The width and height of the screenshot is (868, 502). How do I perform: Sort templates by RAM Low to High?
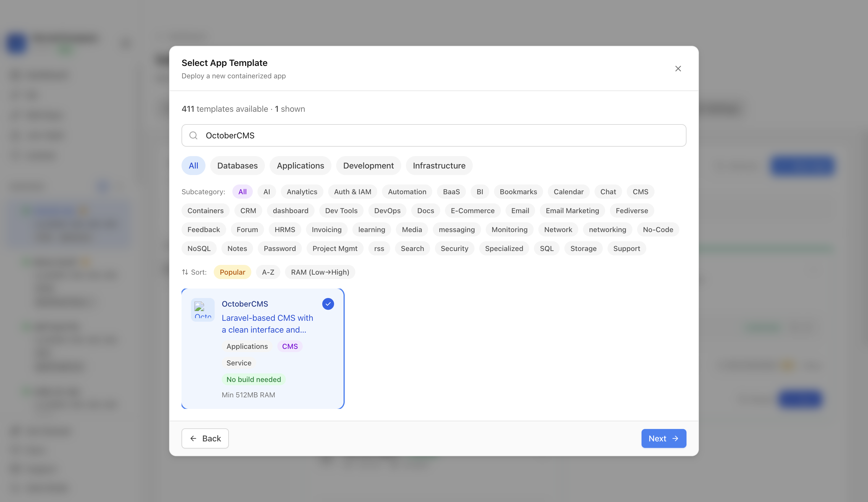pyautogui.click(x=320, y=272)
